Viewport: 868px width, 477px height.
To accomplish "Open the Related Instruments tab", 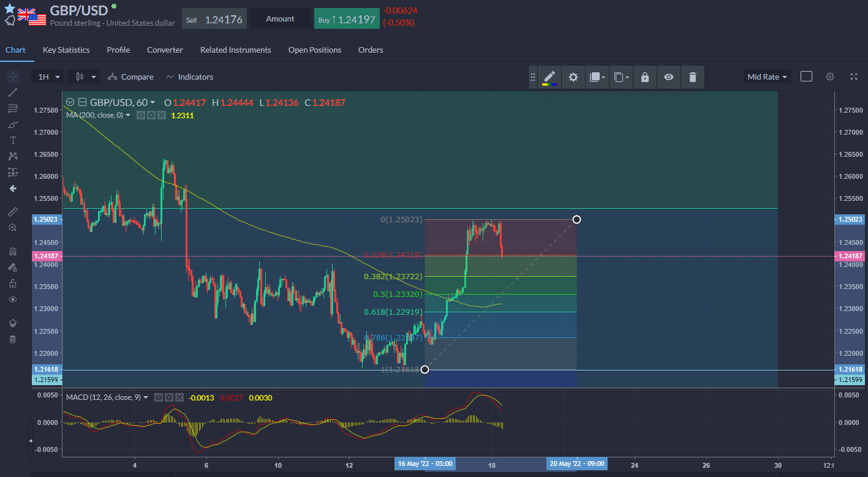I will click(x=235, y=50).
